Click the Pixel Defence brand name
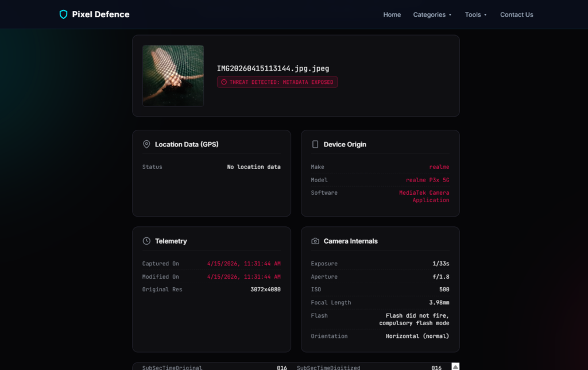 tap(100, 14)
